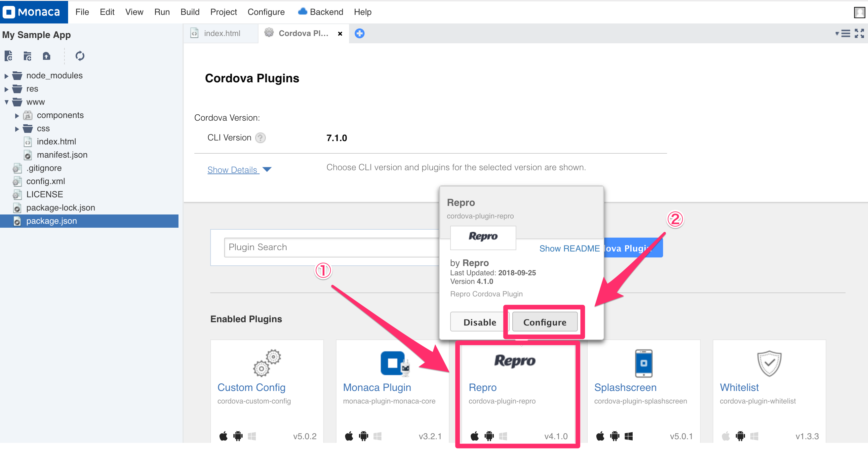Click the Configure button in Repro popup
This screenshot has width=868, height=462.
pyautogui.click(x=544, y=322)
